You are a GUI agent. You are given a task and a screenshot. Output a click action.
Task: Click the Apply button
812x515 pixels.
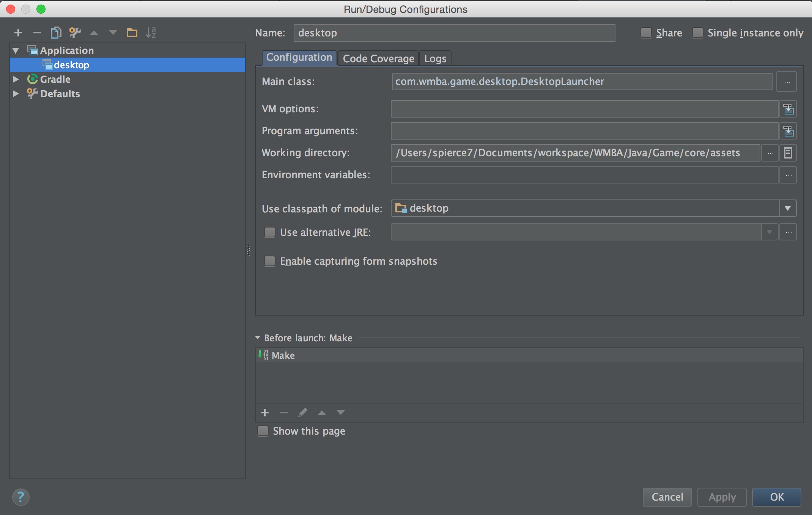(x=722, y=497)
